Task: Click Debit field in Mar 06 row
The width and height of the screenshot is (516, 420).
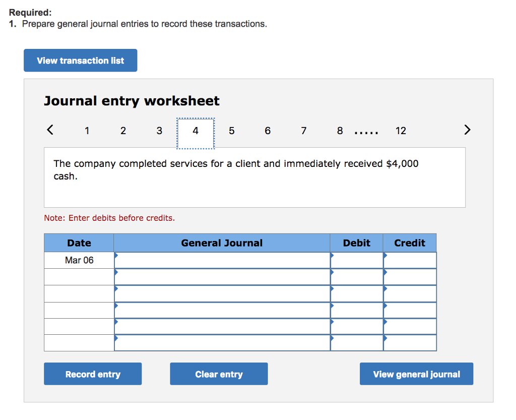Action: pos(357,260)
